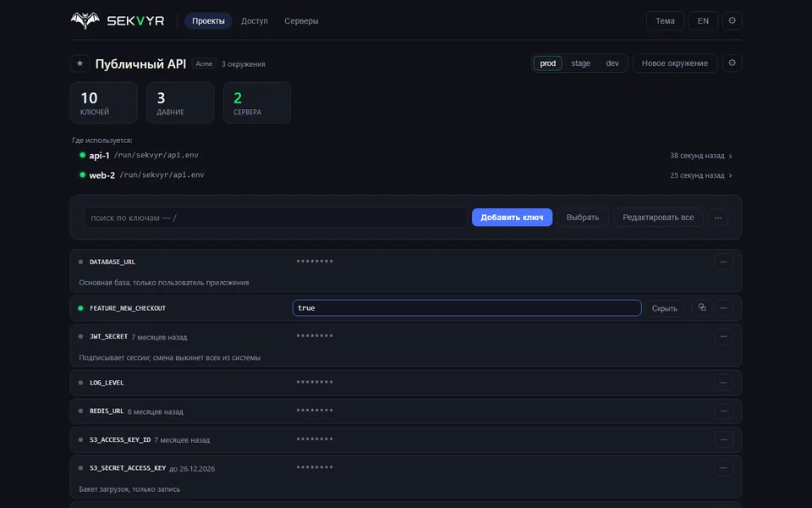The image size is (812, 508).
Task: Click the 10 ключей stat card
Action: coord(103,102)
